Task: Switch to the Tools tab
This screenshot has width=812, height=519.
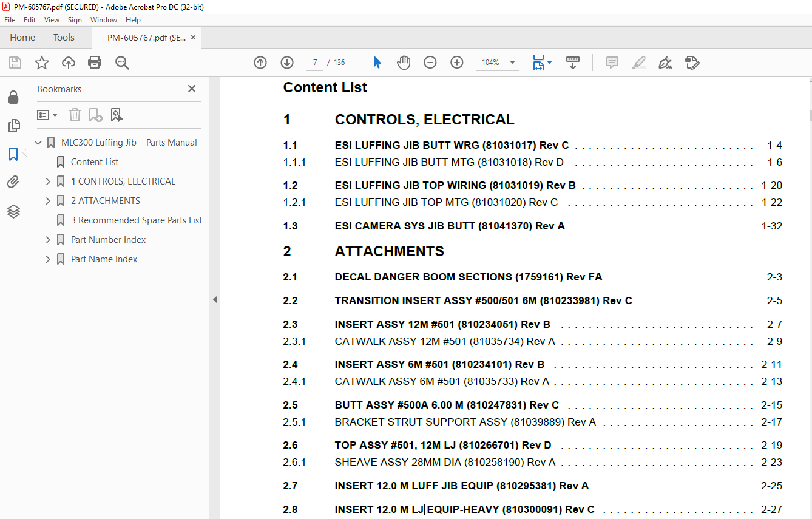Action: coord(64,38)
